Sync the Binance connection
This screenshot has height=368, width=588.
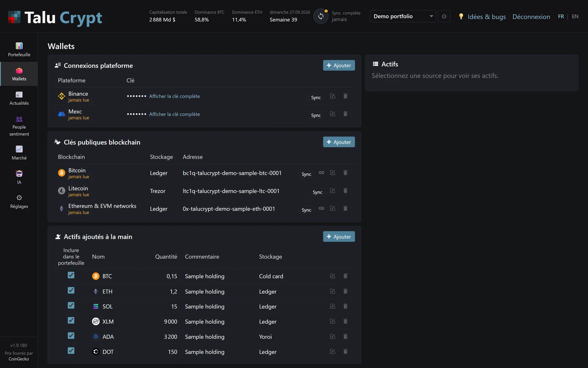316,98
